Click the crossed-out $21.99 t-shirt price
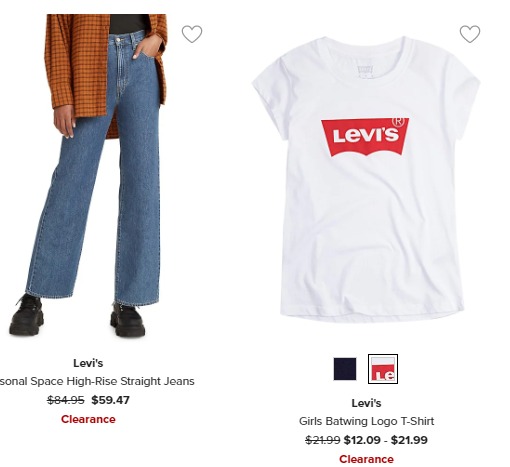Image resolution: width=510 pixels, height=467 pixels. pos(322,440)
